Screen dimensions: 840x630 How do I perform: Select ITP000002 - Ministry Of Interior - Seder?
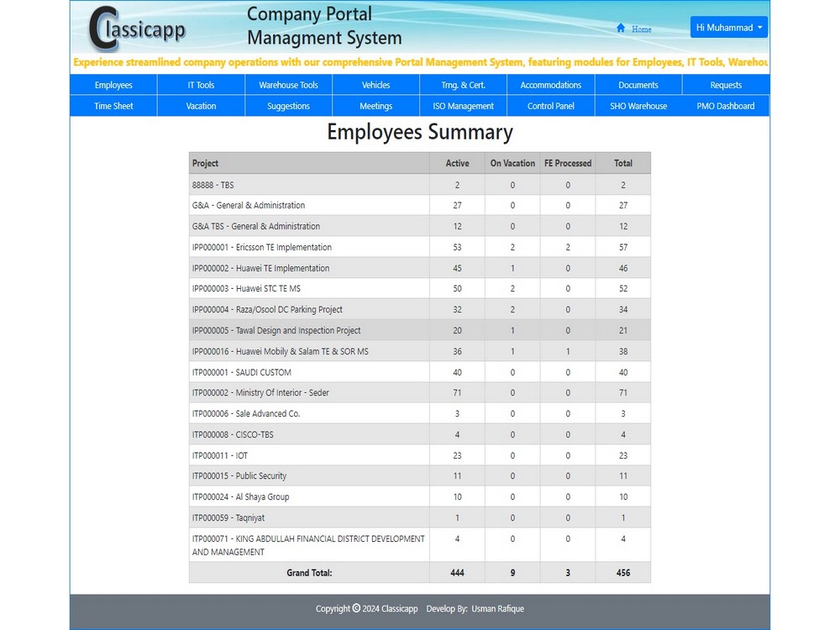[x=419, y=392]
